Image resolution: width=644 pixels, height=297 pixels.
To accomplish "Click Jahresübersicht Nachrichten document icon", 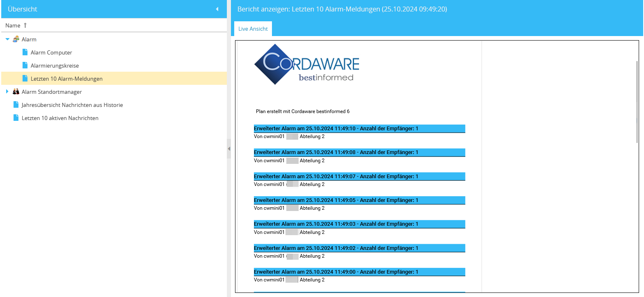I will (16, 105).
